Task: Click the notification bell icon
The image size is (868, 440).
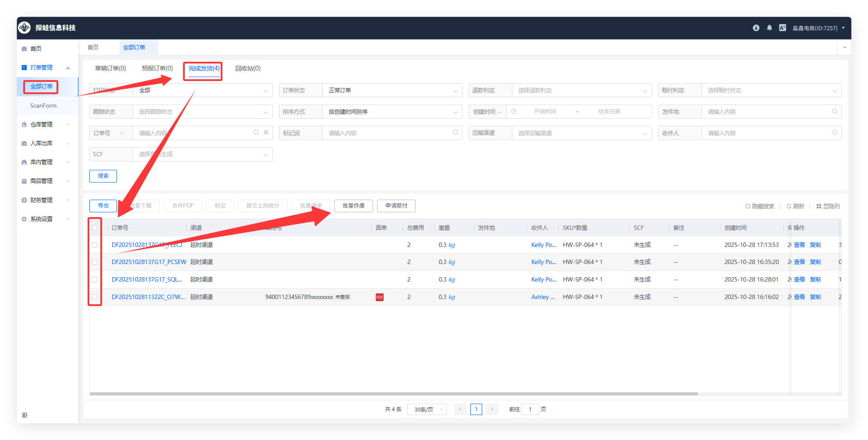Action: click(x=769, y=28)
